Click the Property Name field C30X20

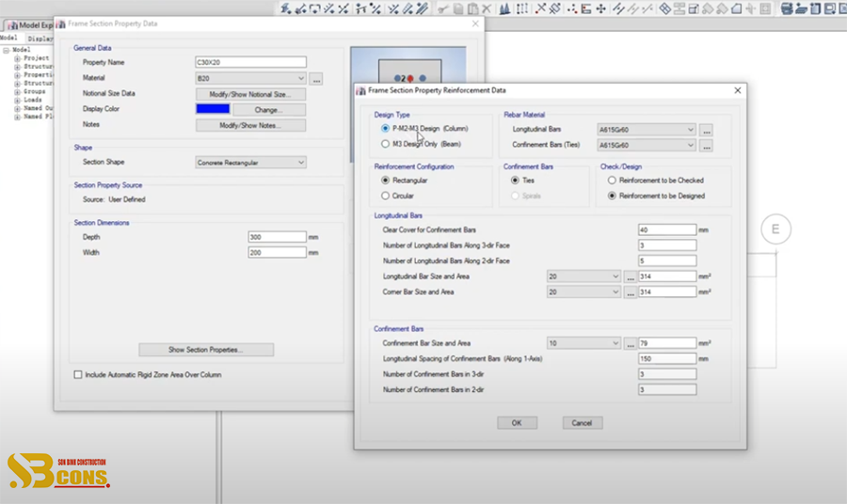point(250,62)
